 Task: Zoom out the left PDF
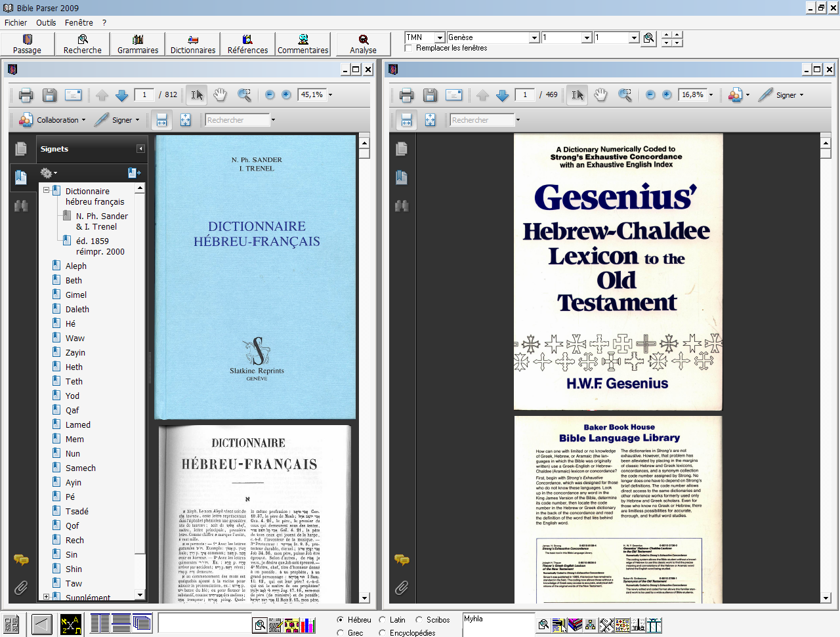tap(270, 95)
